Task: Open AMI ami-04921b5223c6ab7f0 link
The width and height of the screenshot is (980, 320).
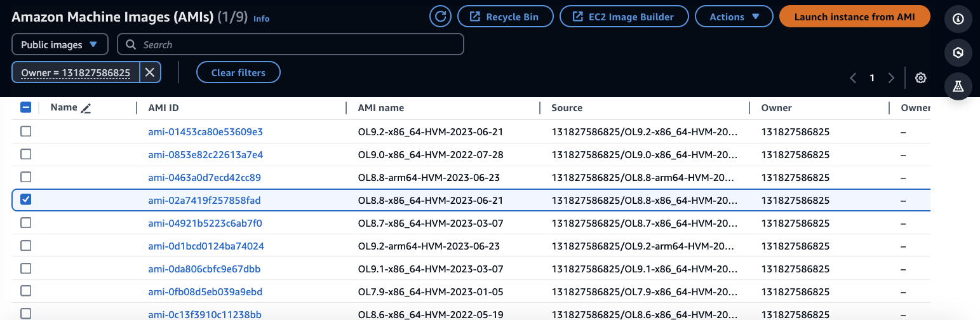Action: tap(205, 223)
